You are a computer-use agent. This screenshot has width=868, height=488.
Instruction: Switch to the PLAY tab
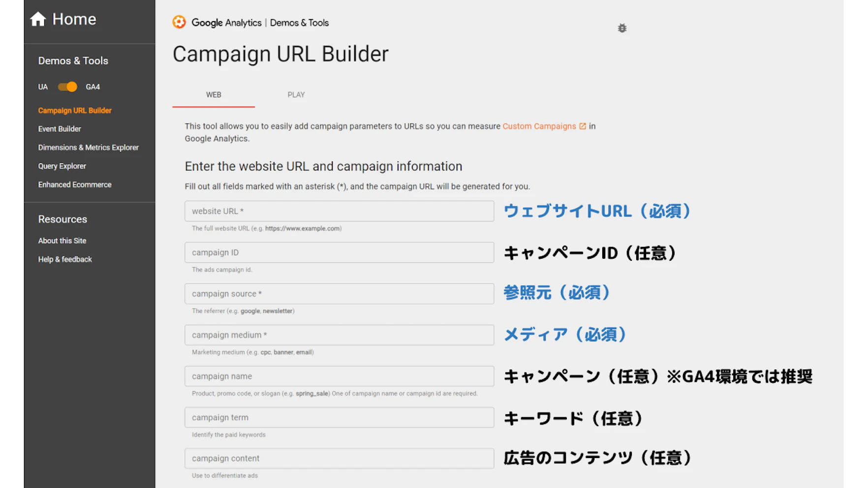click(x=296, y=94)
